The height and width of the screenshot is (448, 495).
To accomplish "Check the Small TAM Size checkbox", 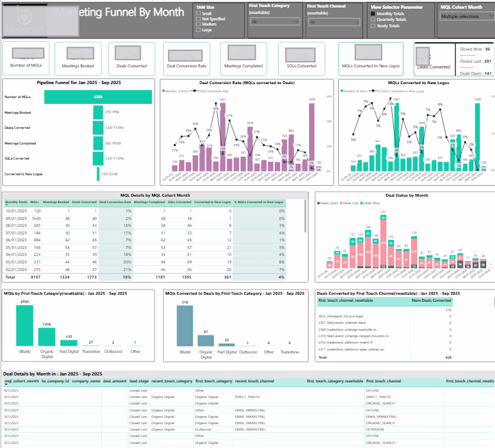I will click(198, 13).
